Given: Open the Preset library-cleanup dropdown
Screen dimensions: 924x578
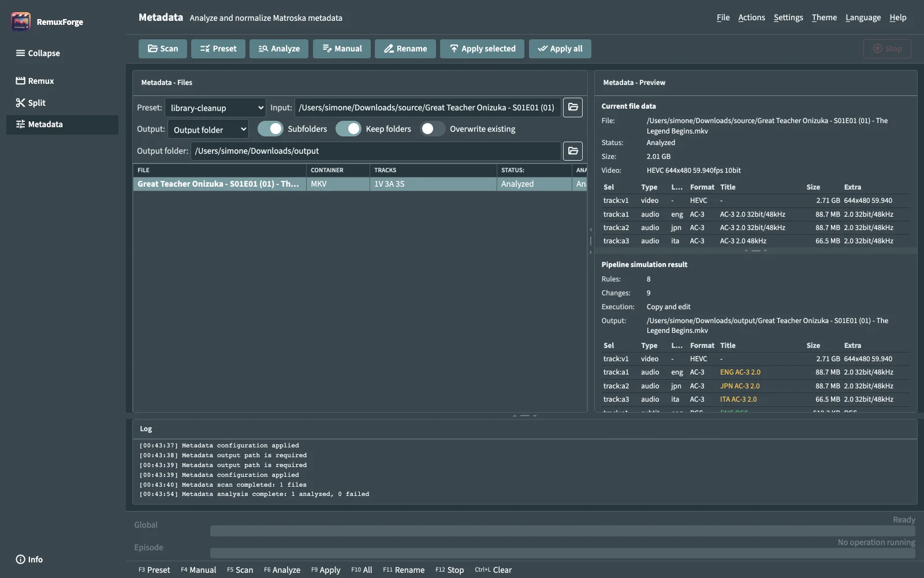Looking at the screenshot, I should click(215, 108).
